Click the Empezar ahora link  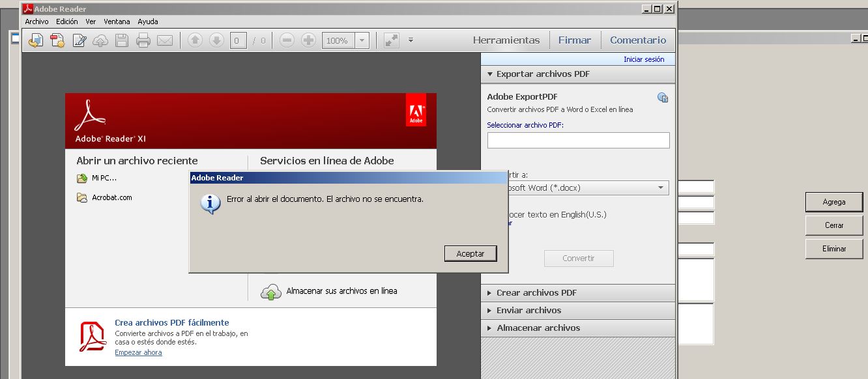[138, 352]
